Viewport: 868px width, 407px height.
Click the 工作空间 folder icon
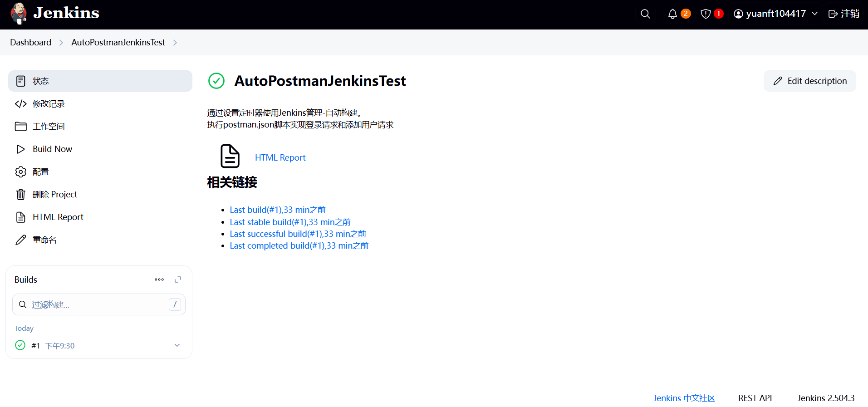pyautogui.click(x=21, y=127)
